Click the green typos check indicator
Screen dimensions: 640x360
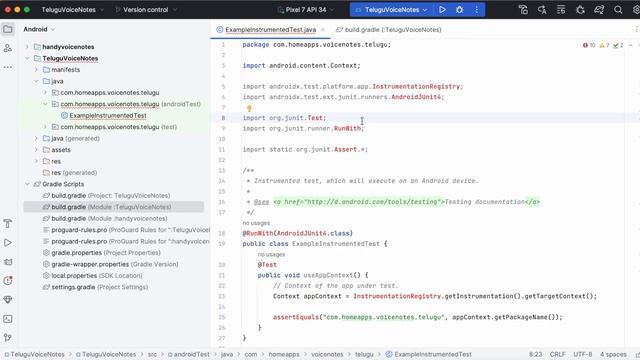(x=618, y=45)
